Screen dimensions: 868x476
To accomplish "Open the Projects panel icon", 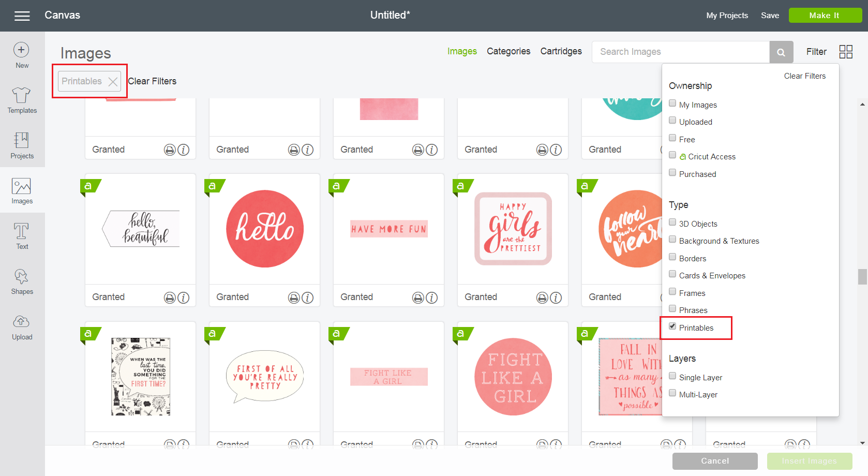I will (22, 145).
